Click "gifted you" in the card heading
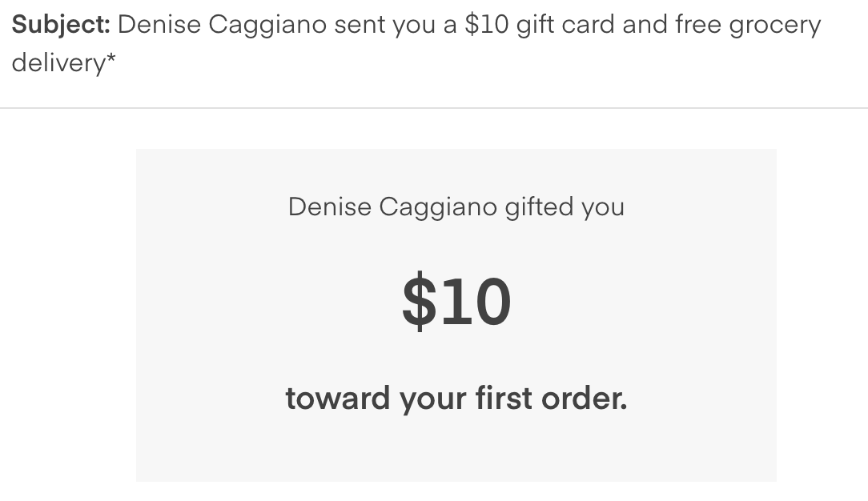Viewport: 868px width, 501px height. [x=565, y=208]
